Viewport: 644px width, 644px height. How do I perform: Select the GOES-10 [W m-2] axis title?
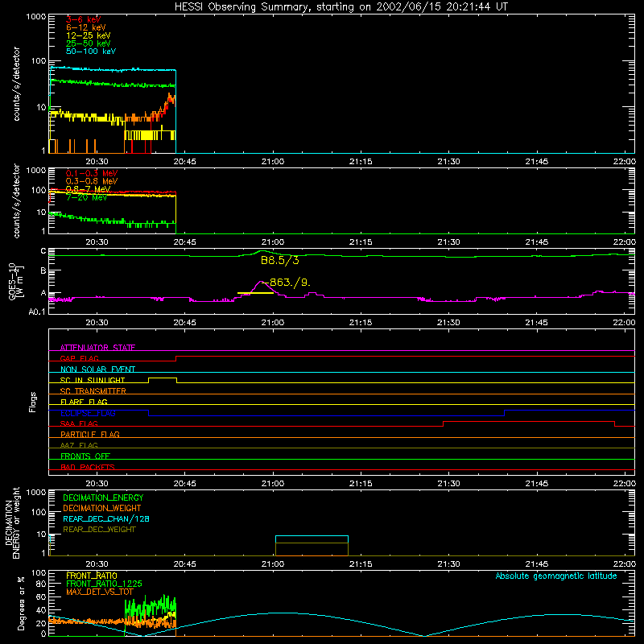point(16,282)
